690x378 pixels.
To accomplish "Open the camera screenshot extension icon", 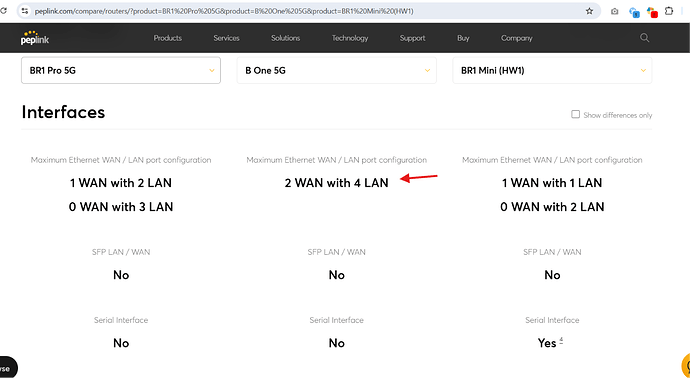I will pyautogui.click(x=615, y=11).
